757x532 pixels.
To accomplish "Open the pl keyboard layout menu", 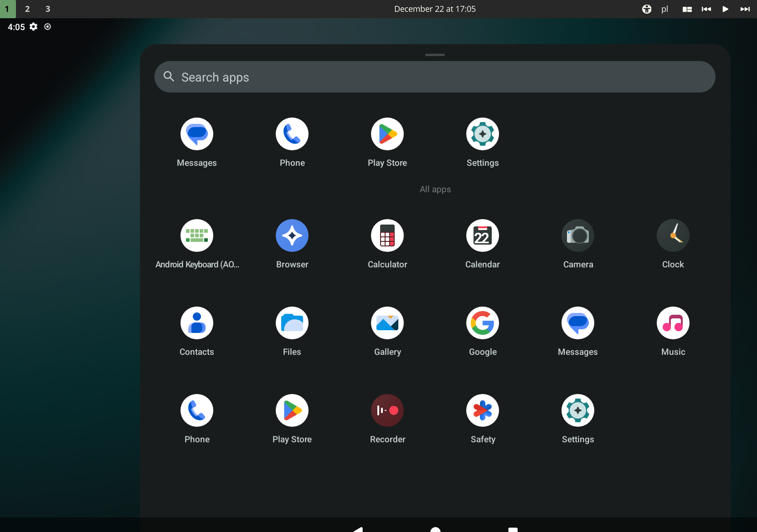I will tap(664, 9).
